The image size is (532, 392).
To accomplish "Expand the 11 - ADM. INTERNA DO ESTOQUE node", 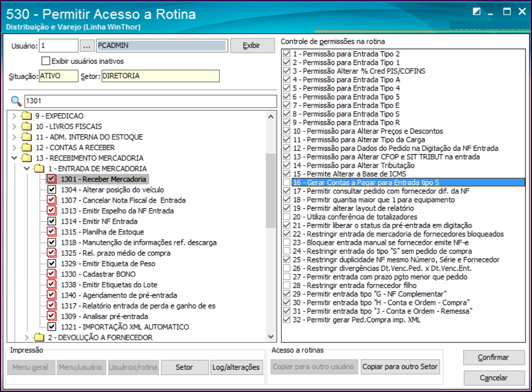I will (x=15, y=137).
